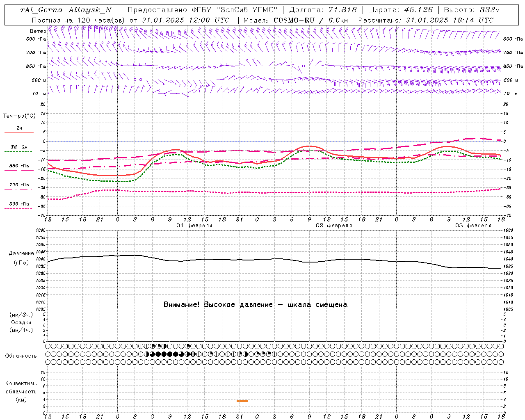Click the Осадки precipitation label
The image size is (525, 420).
click(21, 322)
